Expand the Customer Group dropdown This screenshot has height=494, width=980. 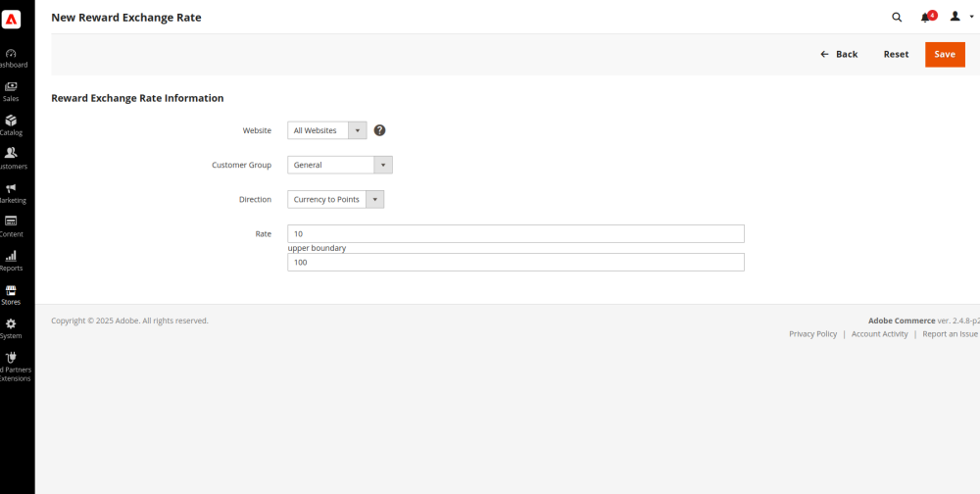pos(339,165)
